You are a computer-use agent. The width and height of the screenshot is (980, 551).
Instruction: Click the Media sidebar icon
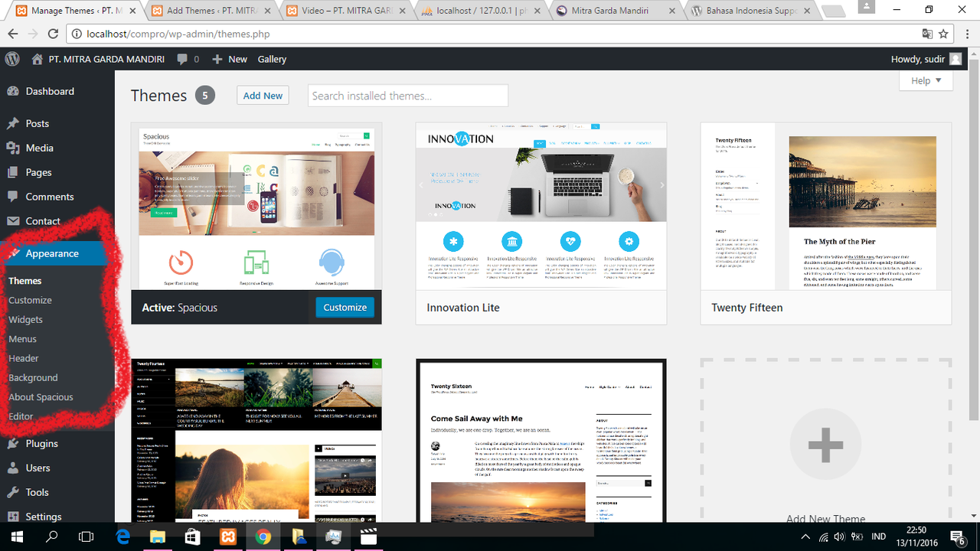pos(13,148)
